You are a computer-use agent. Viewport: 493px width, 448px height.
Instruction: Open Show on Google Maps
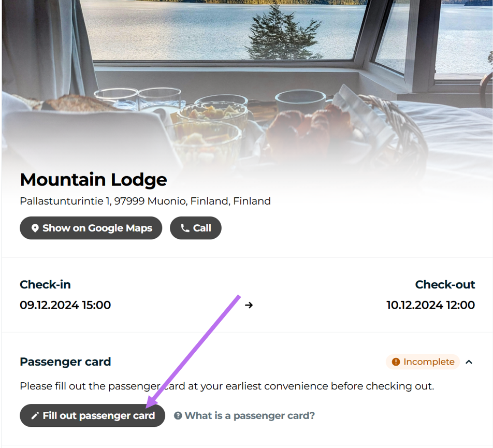pyautogui.click(x=91, y=228)
